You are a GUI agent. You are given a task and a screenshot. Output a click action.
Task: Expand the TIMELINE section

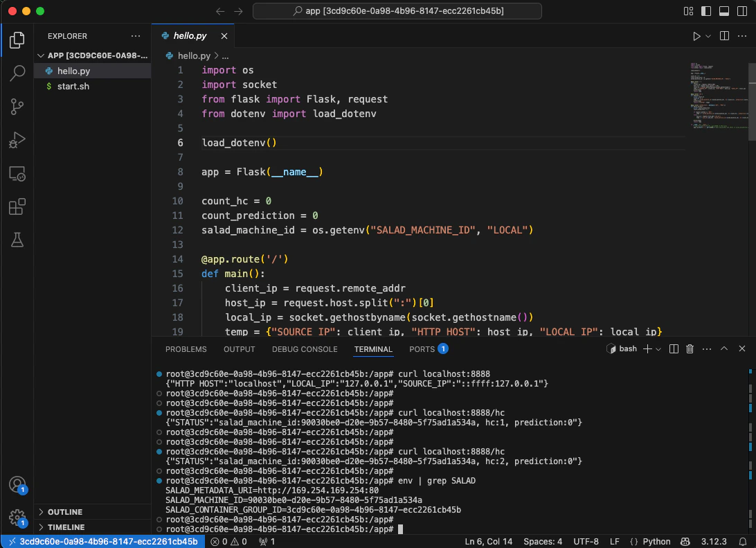(66, 527)
